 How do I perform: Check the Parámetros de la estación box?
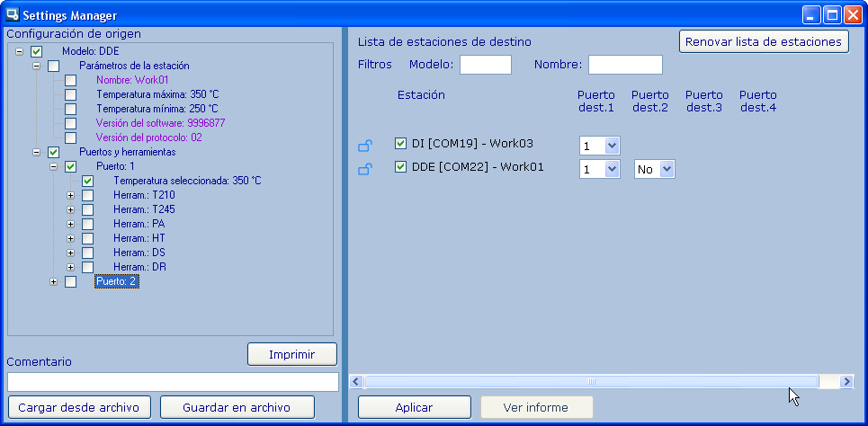pyautogui.click(x=54, y=66)
